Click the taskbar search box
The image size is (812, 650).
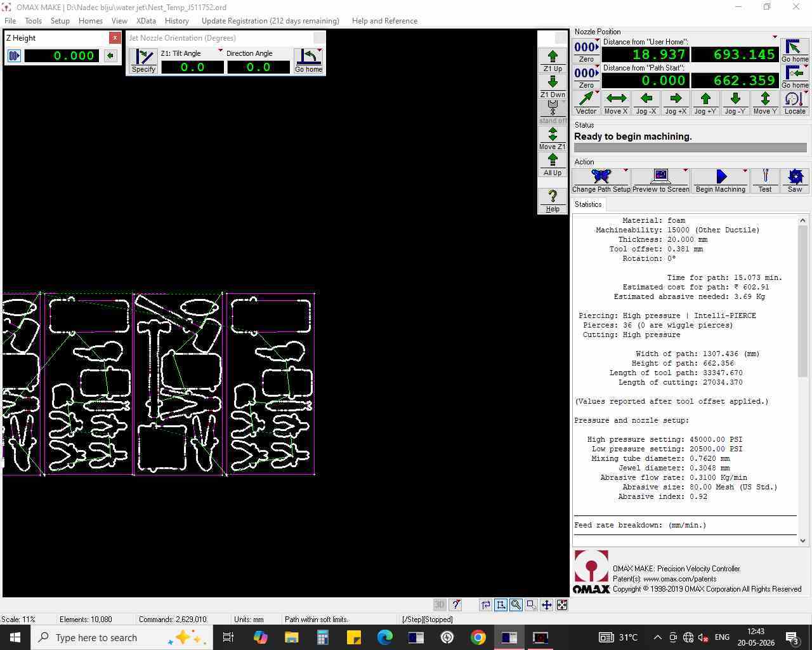121,637
